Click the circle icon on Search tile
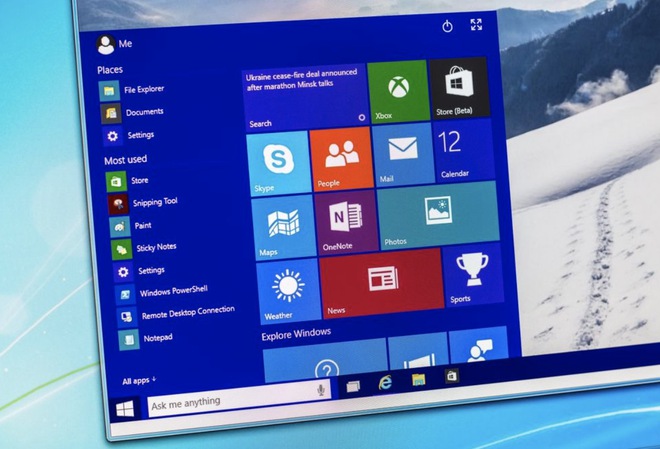The height and width of the screenshot is (449, 660). point(362,117)
